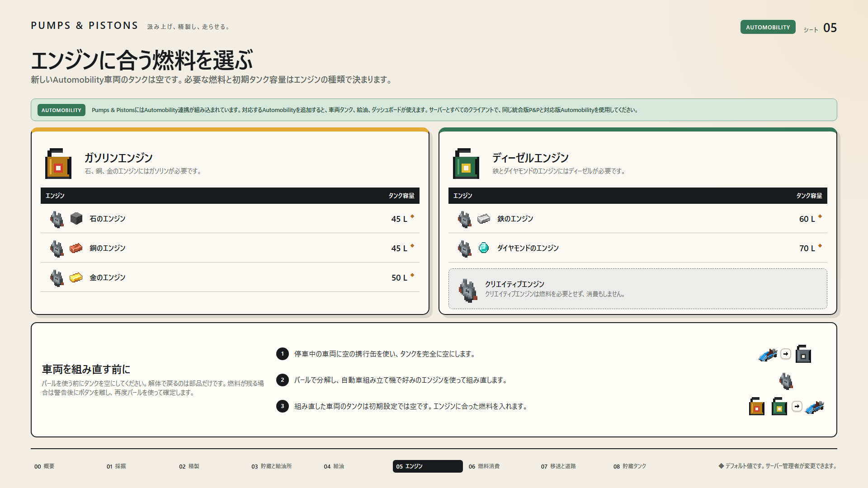Screen dimensions: 868x488
Task: Click the 70 L value for ダイヤモンドのエンジン
Action: click(807, 249)
